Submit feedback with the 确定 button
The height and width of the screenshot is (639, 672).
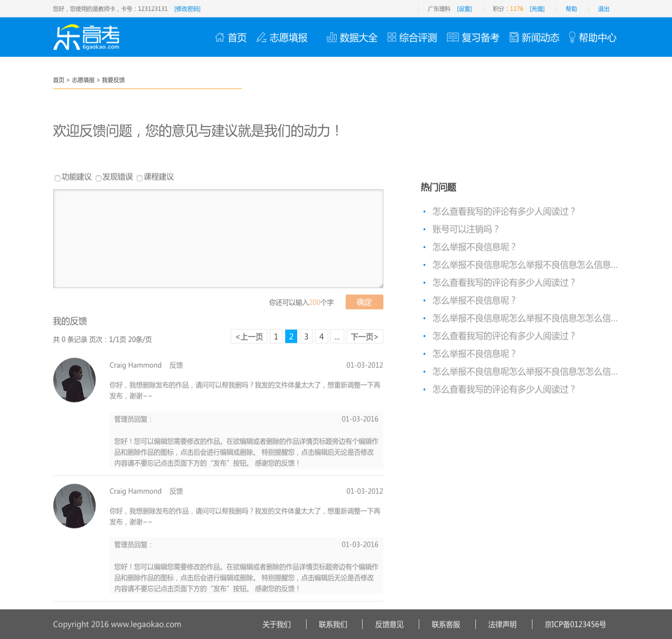(364, 302)
